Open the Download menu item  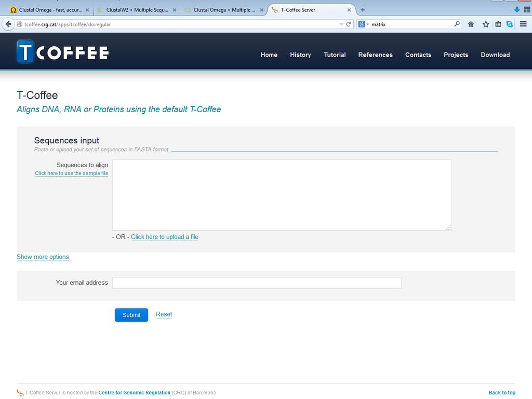click(x=495, y=55)
